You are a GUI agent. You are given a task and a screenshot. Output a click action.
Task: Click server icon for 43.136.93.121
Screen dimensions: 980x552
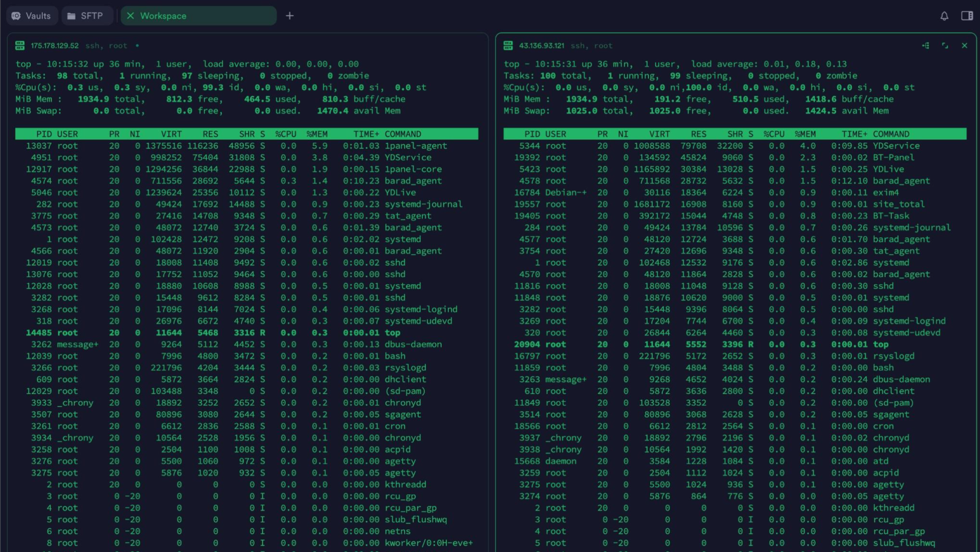508,46
